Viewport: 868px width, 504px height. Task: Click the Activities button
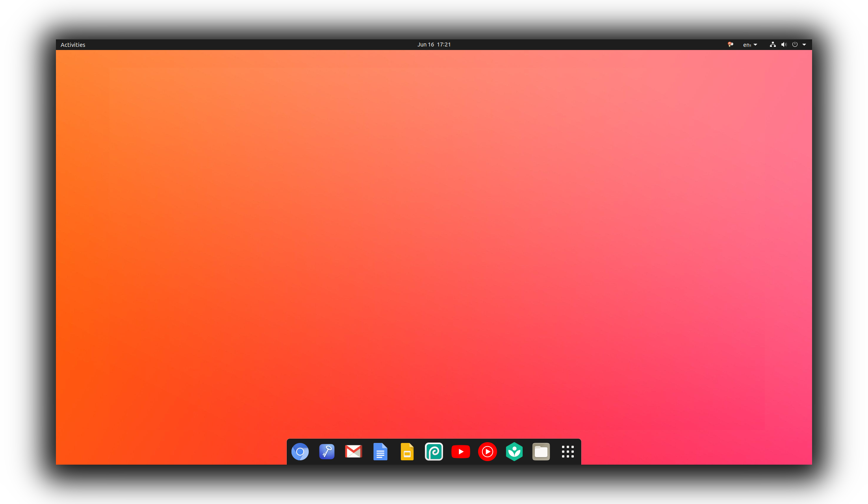tap(73, 44)
